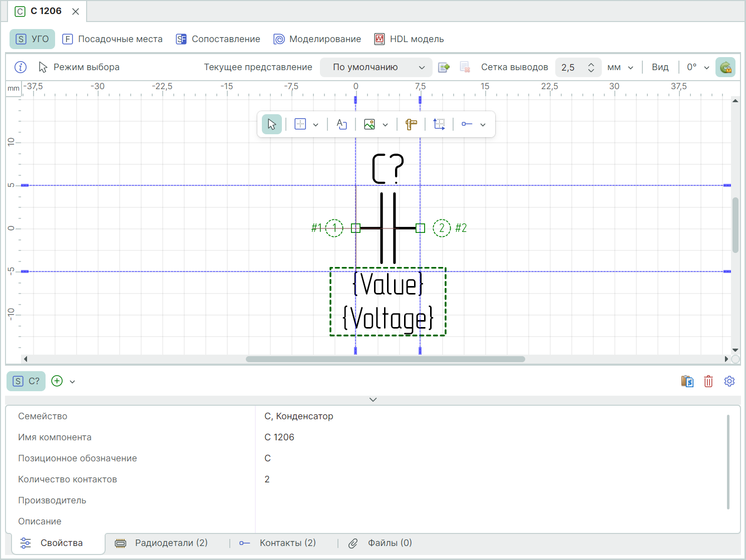The height and width of the screenshot is (560, 746).
Task: Click the green add symbol plus icon
Action: click(x=58, y=381)
